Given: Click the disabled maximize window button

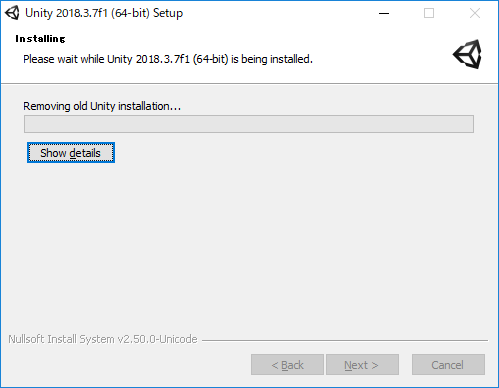Looking at the screenshot, I should (429, 14).
